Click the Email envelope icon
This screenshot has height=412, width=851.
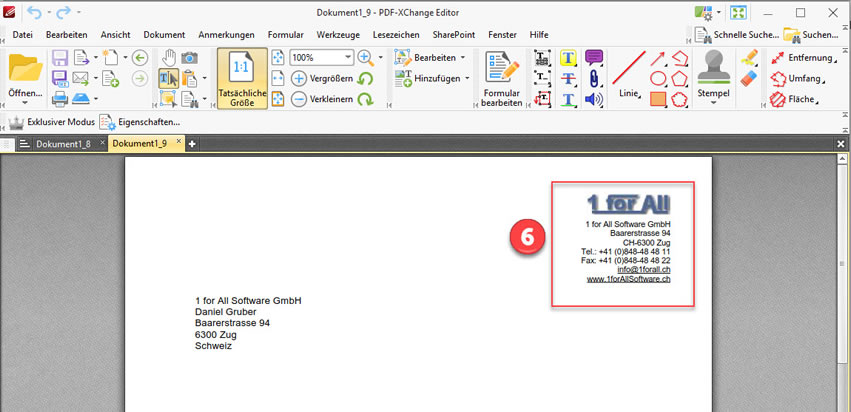pos(81,78)
